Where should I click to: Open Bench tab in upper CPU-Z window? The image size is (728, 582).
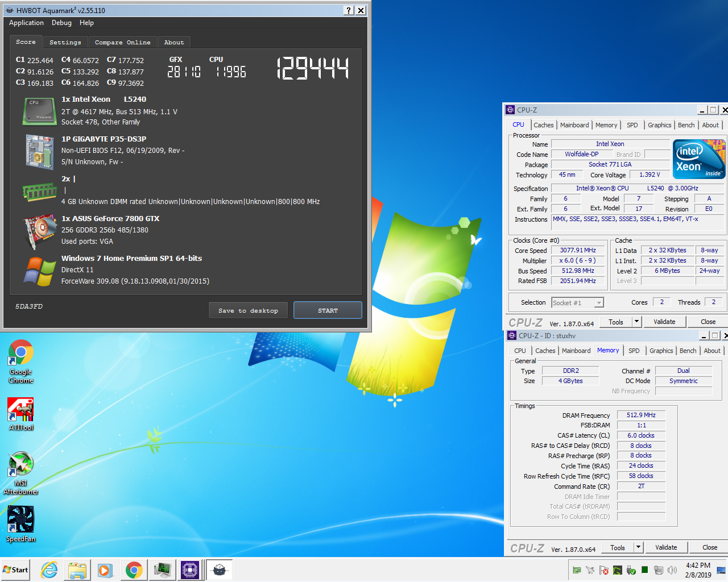tap(686, 125)
